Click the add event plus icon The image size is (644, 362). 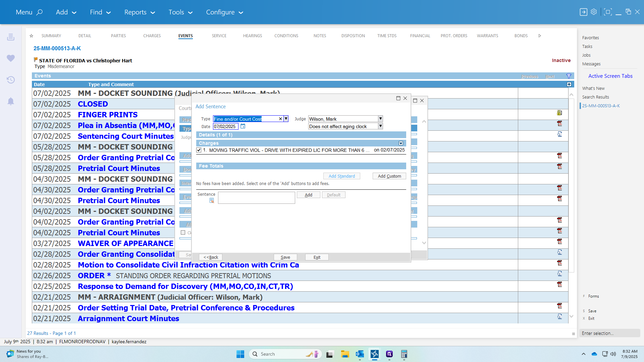click(x=569, y=84)
